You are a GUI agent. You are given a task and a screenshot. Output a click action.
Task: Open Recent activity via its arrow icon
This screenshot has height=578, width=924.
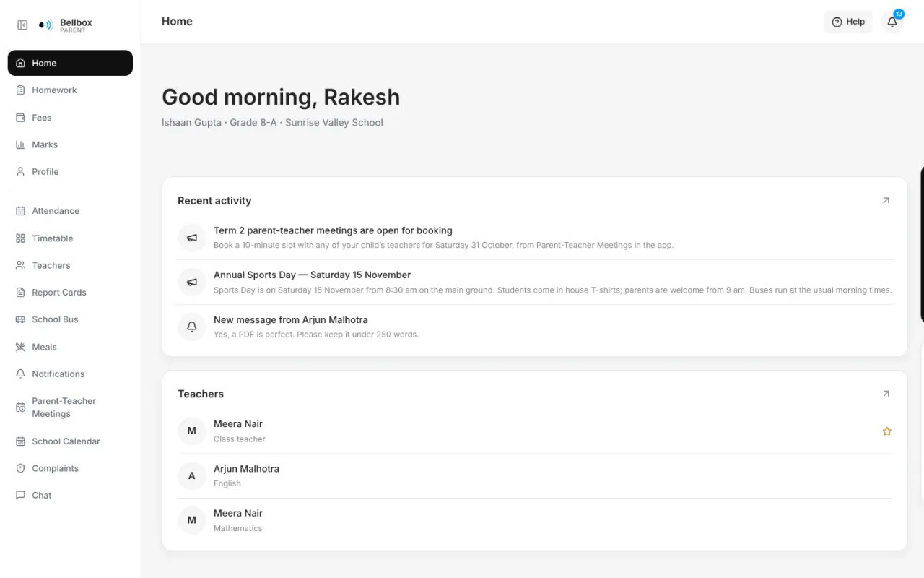886,201
